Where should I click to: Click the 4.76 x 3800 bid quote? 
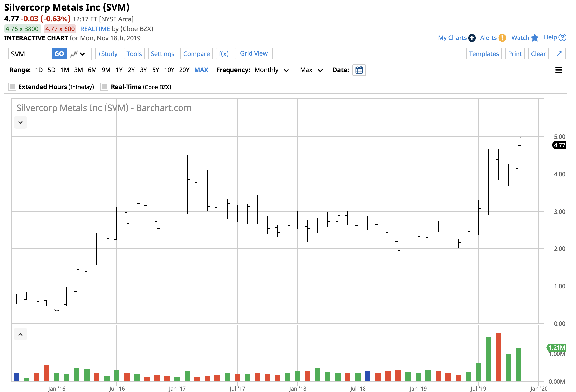click(x=22, y=29)
